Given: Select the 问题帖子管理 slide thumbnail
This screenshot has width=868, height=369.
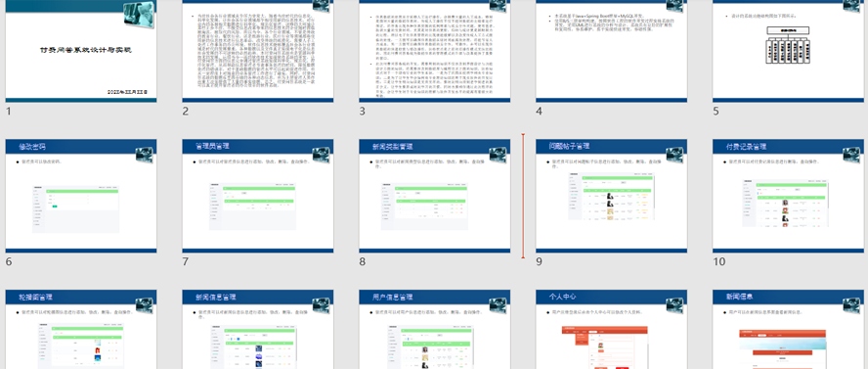Looking at the screenshot, I should pos(611,196).
